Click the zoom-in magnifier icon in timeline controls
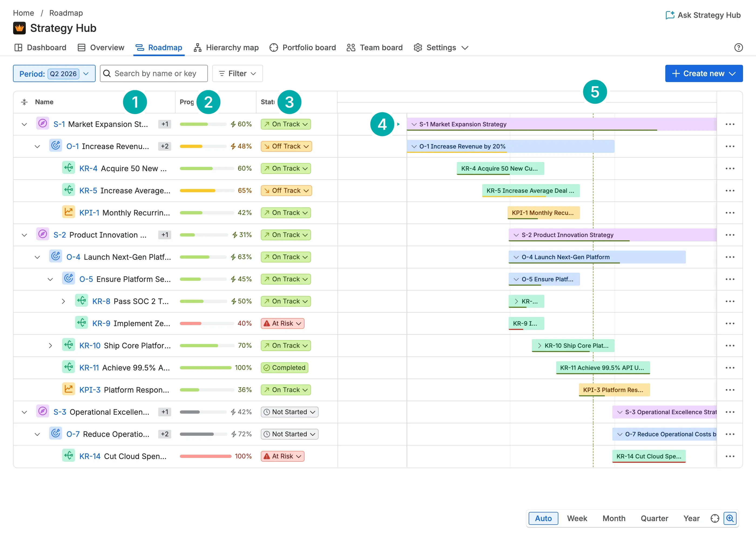The height and width of the screenshot is (540, 756). (730, 518)
